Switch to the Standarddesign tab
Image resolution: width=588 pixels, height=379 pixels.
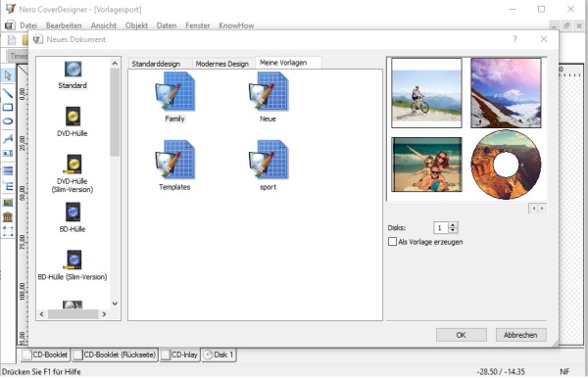tap(156, 64)
